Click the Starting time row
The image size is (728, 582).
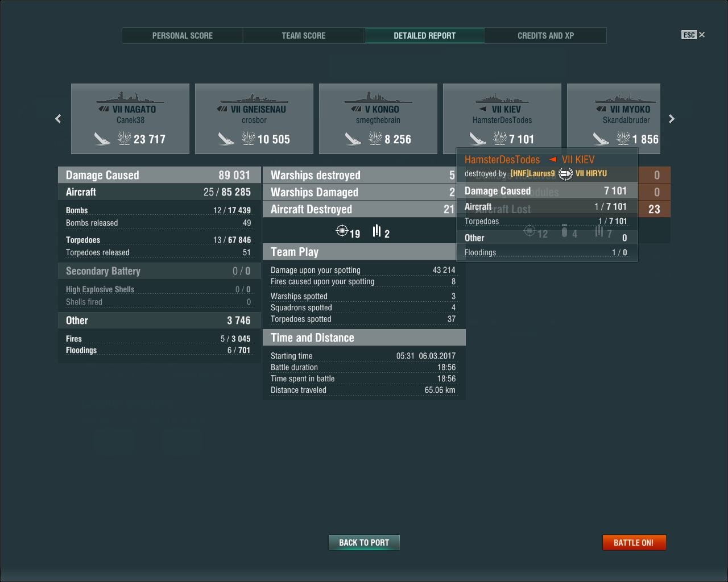(x=363, y=356)
